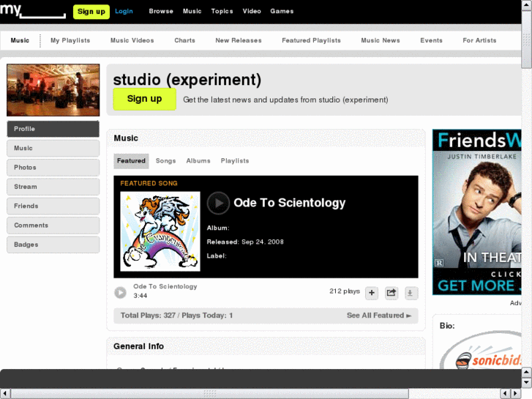Image resolution: width=532 pixels, height=399 pixels.
Task: Click the scroll left arrow at bottom left
Action: 4,394
